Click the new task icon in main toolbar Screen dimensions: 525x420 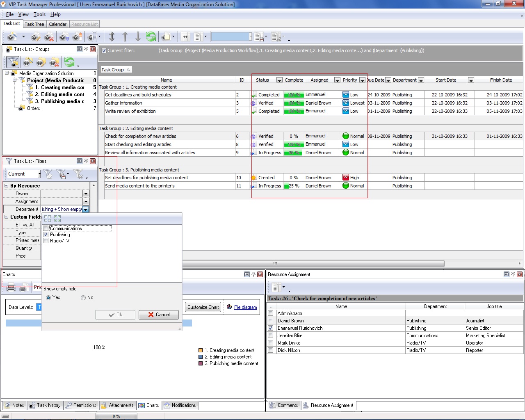pyautogui.click(x=11, y=37)
